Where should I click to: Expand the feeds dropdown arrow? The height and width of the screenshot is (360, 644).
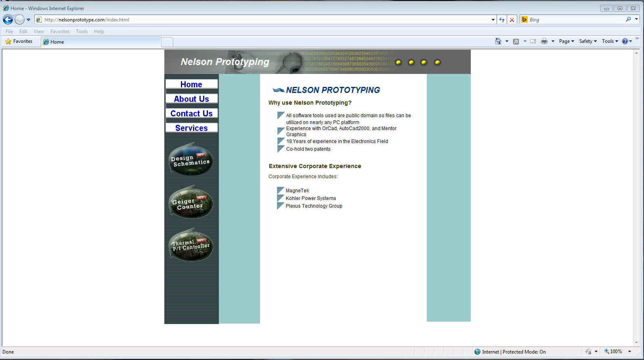click(525, 41)
